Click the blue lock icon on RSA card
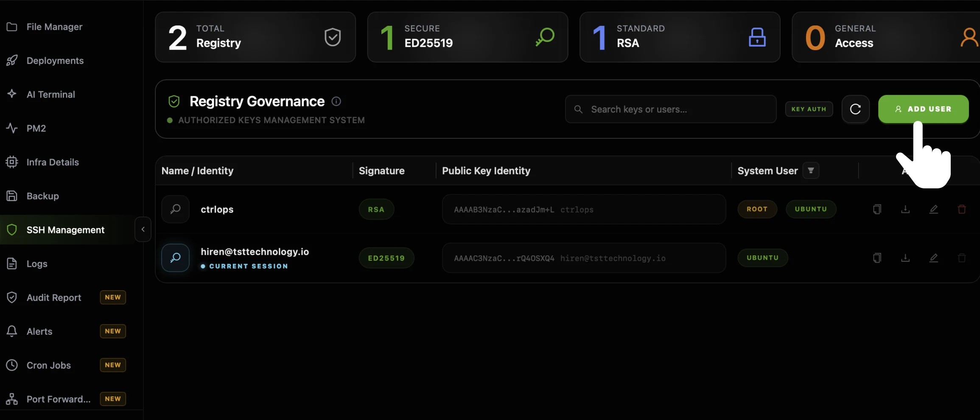The width and height of the screenshot is (980, 420). pos(757,37)
